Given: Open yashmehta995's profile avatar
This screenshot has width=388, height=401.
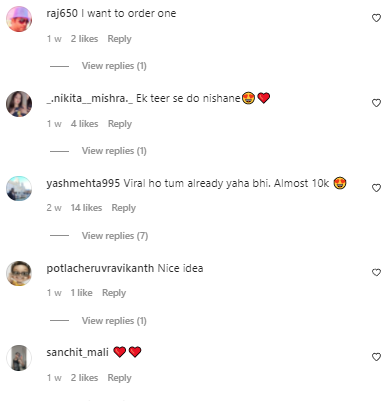Looking at the screenshot, I should pos(19,189).
